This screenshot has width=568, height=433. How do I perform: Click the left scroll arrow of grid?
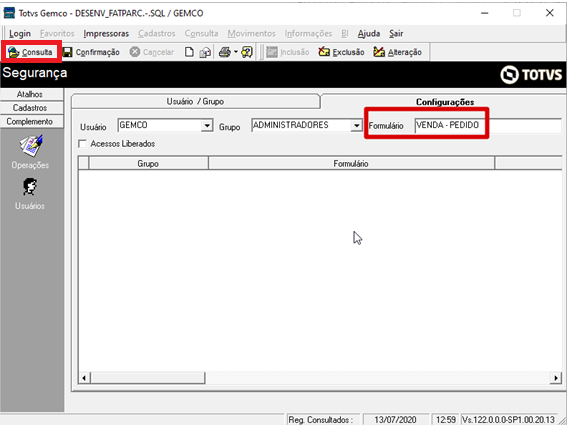point(84,378)
